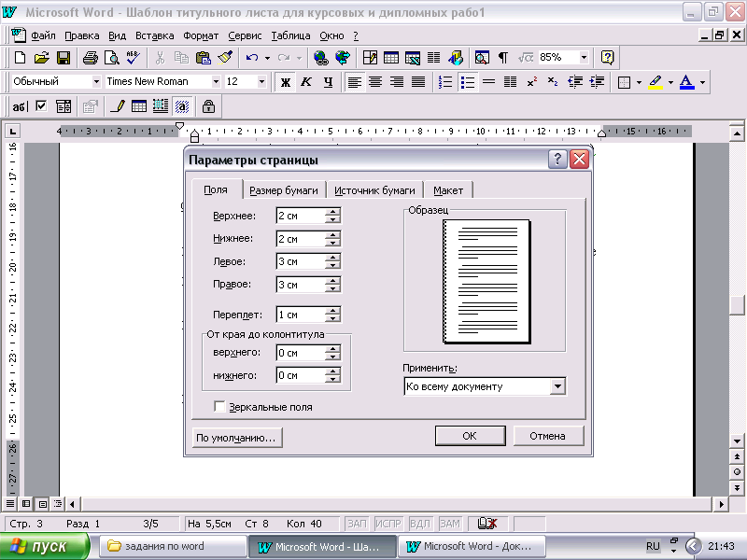Click the OK button in dialog

point(470,436)
